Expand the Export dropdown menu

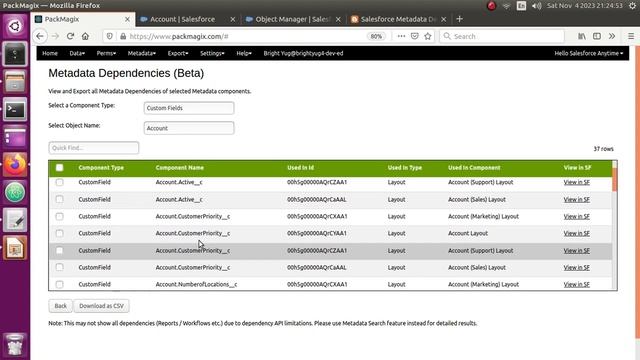coord(178,53)
